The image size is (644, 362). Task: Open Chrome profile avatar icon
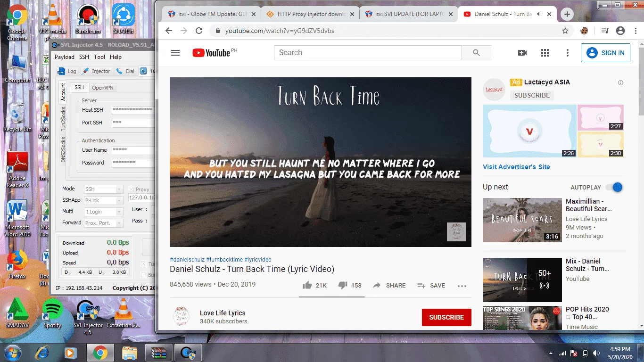pos(620,31)
